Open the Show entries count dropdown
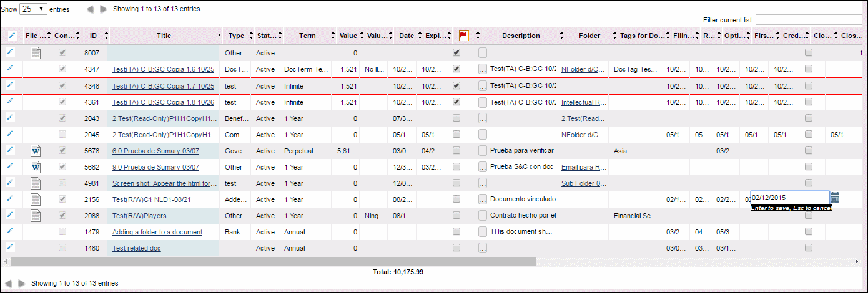Viewport: 868px width, 293px height. pos(34,9)
